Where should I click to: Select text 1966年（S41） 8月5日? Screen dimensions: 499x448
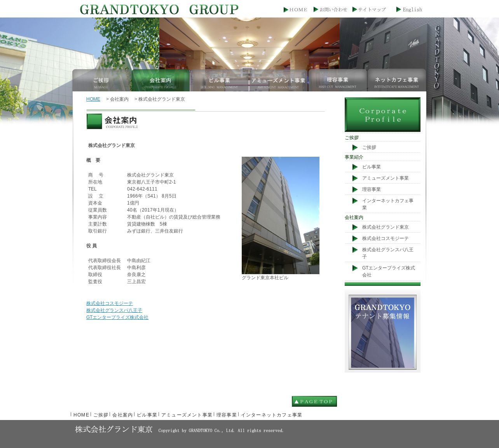pyautogui.click(x=152, y=196)
